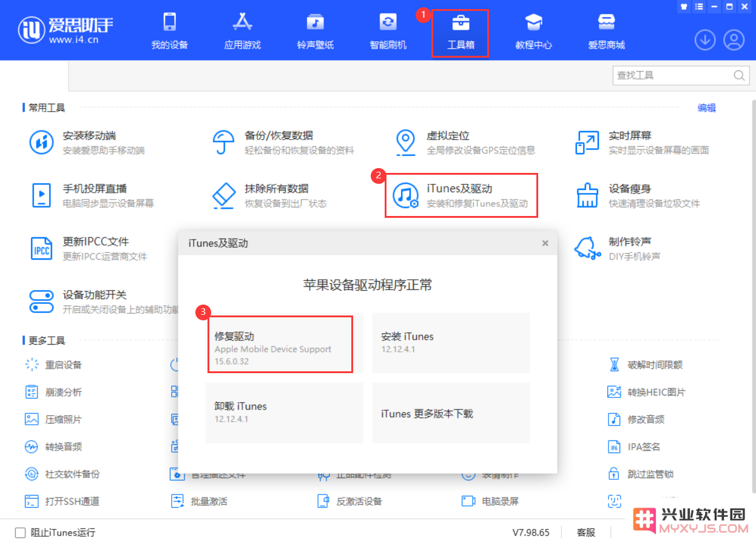Toggle the 阻止iTunes运行 checkbox
The height and width of the screenshot is (543, 756).
click(x=21, y=533)
